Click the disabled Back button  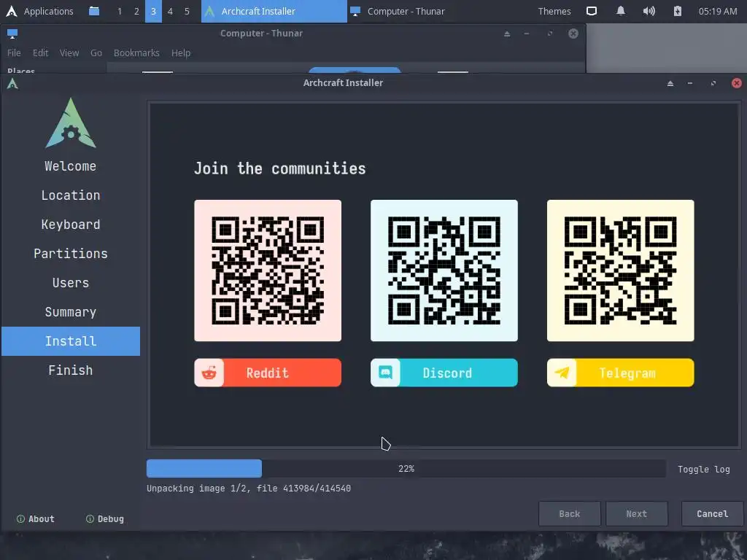coord(569,514)
